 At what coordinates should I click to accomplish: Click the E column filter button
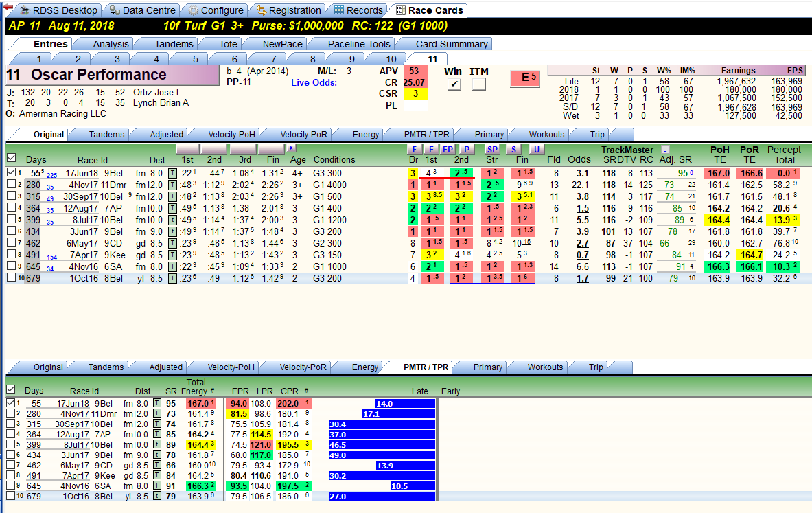(431, 149)
